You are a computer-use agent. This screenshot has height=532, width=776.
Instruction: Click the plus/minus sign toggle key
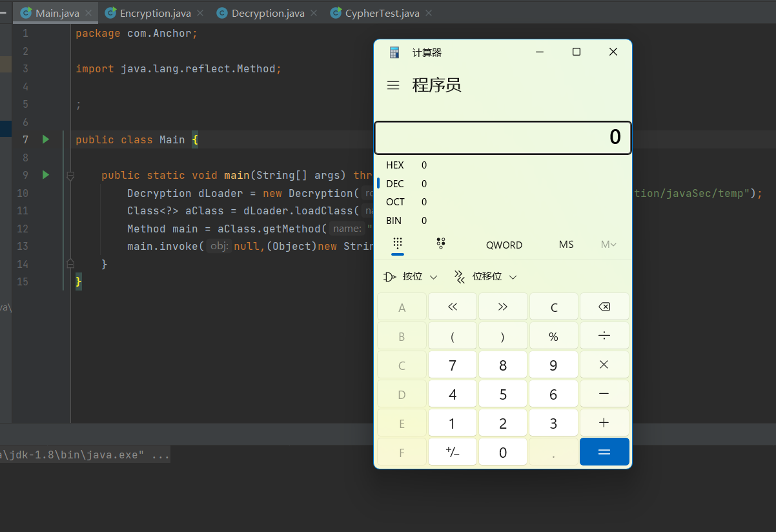click(x=453, y=452)
